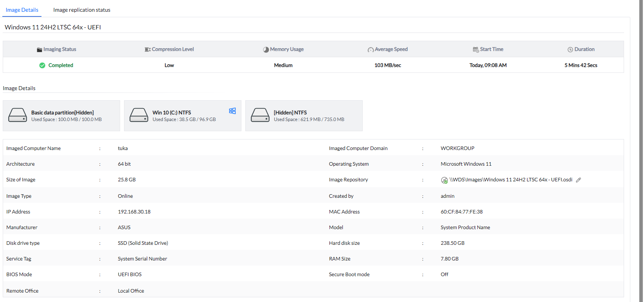Click the MAC address 60:CF:84:77:FE:38
Image resolution: width=644 pixels, height=302 pixels.
462,212
